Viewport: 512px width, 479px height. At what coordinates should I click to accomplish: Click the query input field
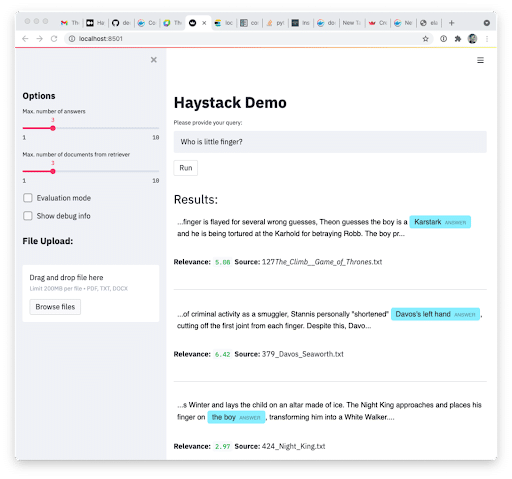330,142
